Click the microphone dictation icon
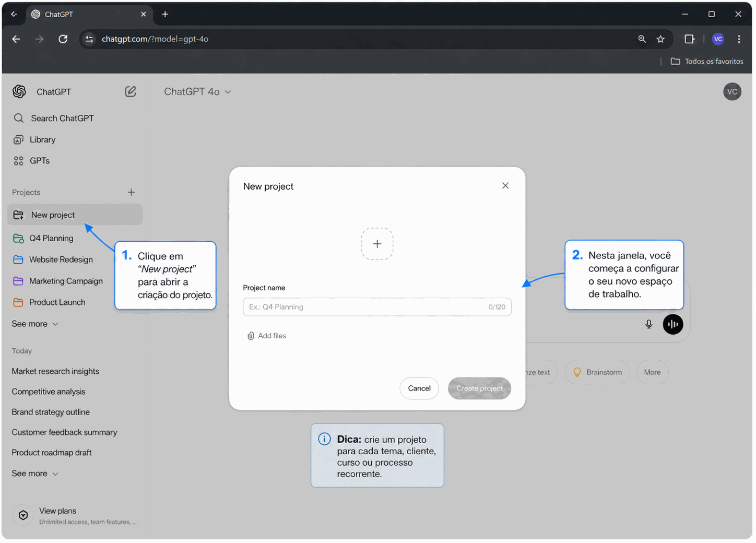Viewport: 756px width, 543px height. pyautogui.click(x=648, y=324)
